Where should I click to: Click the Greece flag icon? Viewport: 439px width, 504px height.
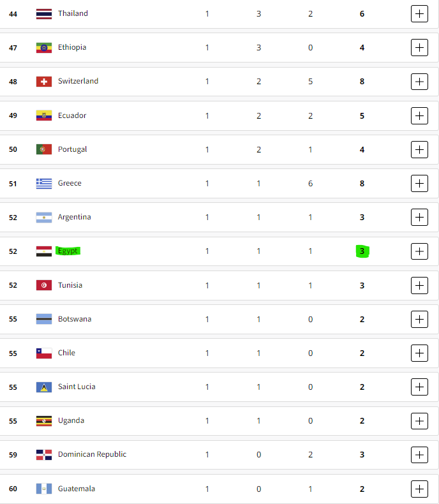[44, 183]
